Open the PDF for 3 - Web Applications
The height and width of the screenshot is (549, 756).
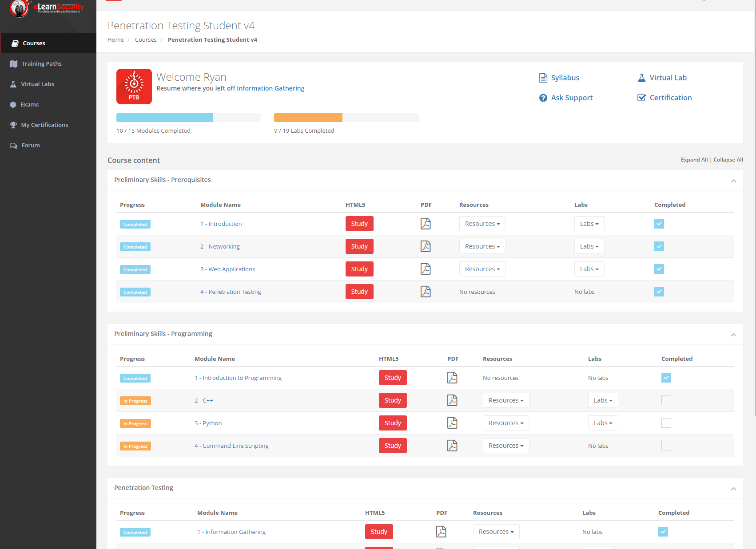426,269
